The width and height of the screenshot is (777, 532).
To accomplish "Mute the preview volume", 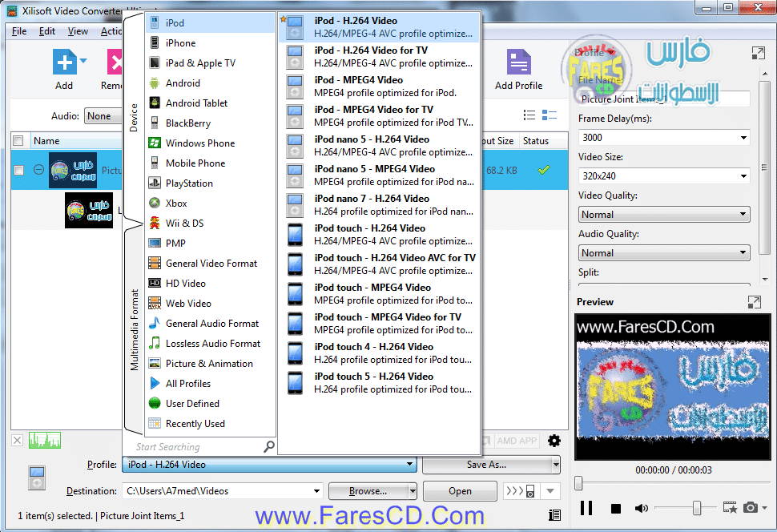I will (641, 508).
